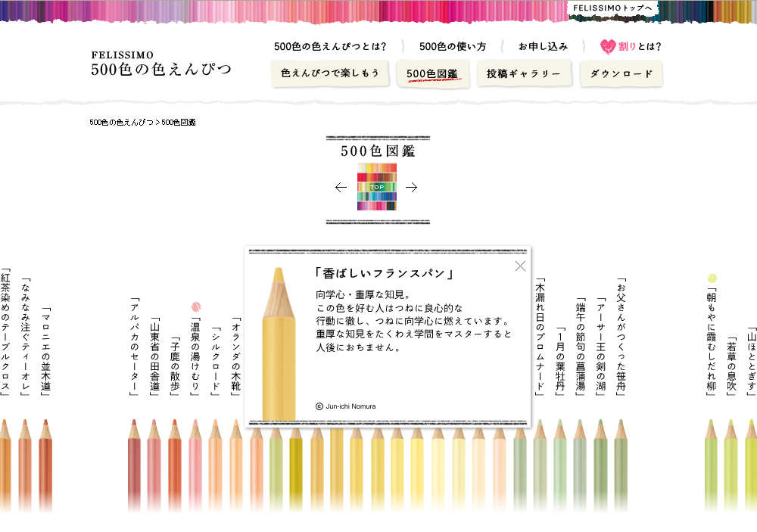Select 朝もやに霞むしだれ柳 pencil label
This screenshot has width=757, height=532.
pos(711,342)
